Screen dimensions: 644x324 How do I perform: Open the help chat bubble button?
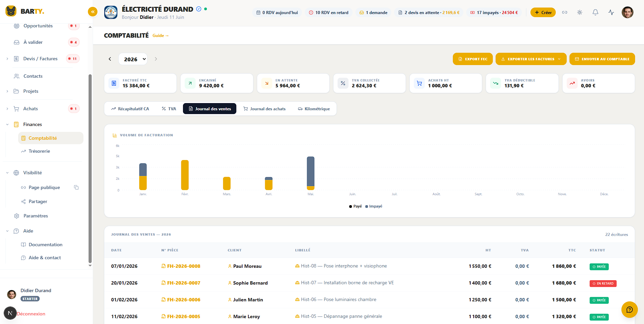[629, 310]
